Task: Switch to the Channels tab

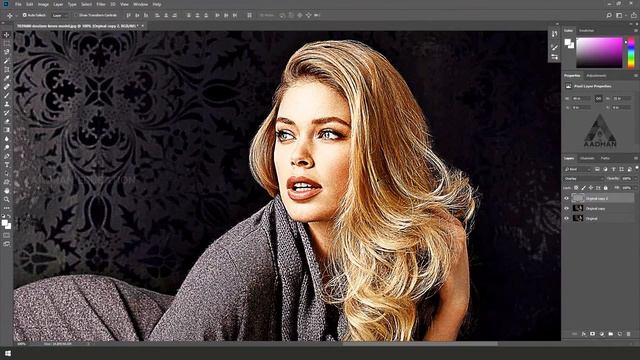Action: click(587, 158)
